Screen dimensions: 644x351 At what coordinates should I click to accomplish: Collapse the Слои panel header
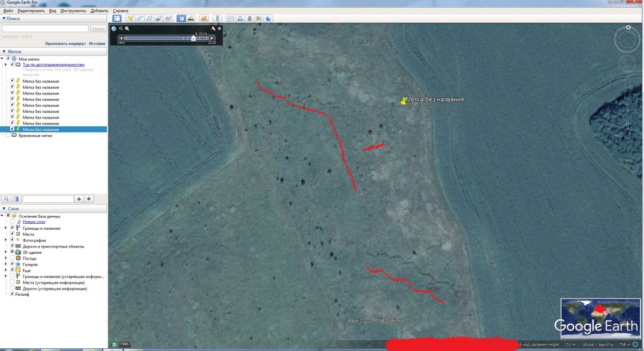(x=54, y=209)
